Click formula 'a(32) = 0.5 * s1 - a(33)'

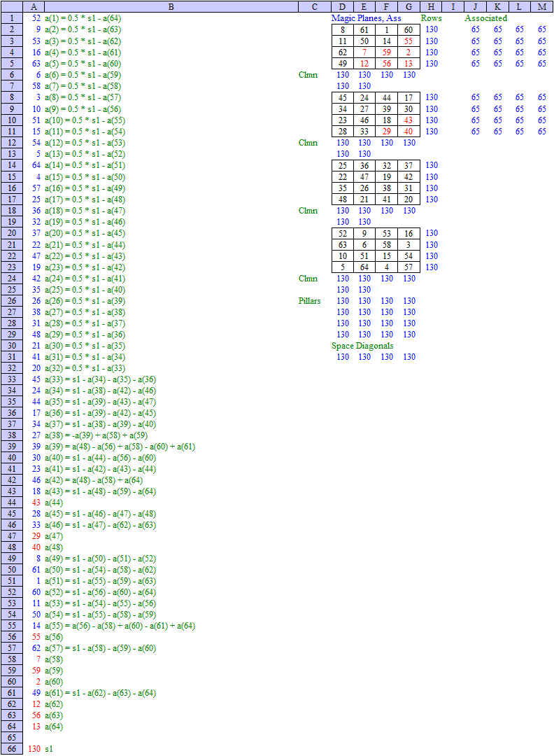point(85,368)
